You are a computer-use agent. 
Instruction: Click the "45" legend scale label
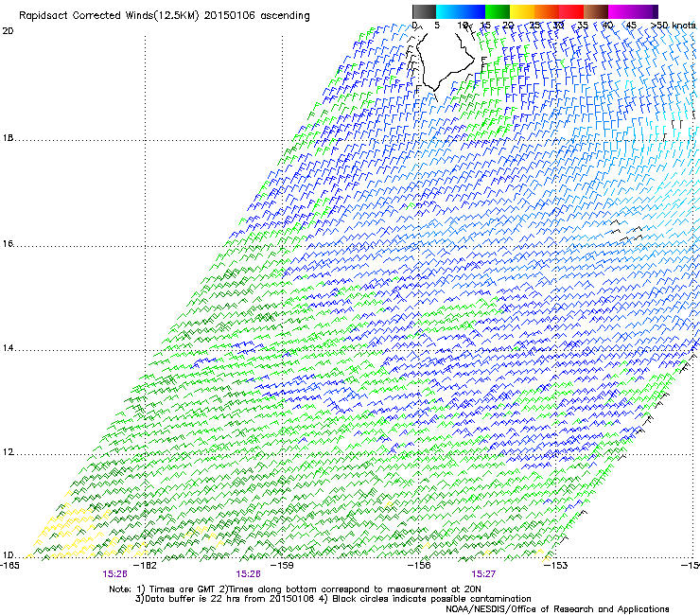coord(631,26)
